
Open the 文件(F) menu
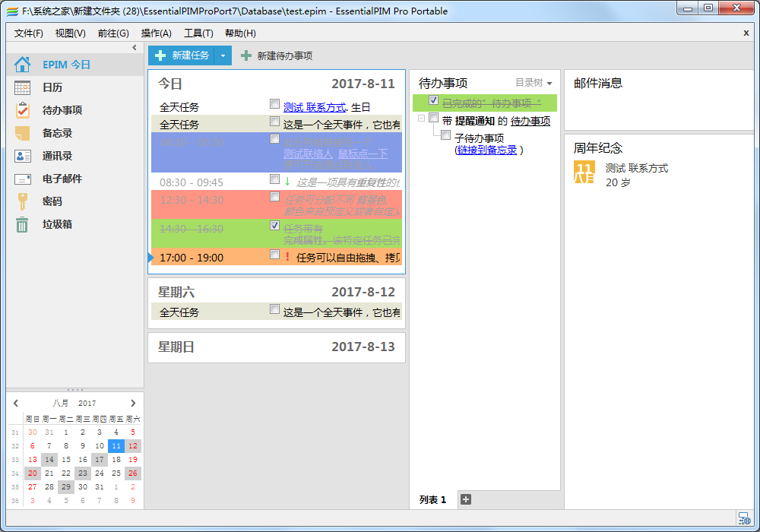(29, 33)
